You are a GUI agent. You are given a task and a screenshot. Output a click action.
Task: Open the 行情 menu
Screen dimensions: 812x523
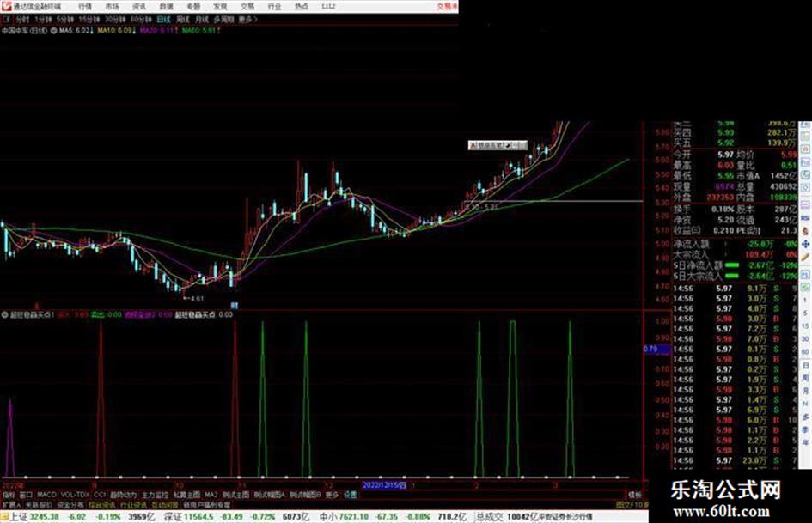[x=85, y=6]
